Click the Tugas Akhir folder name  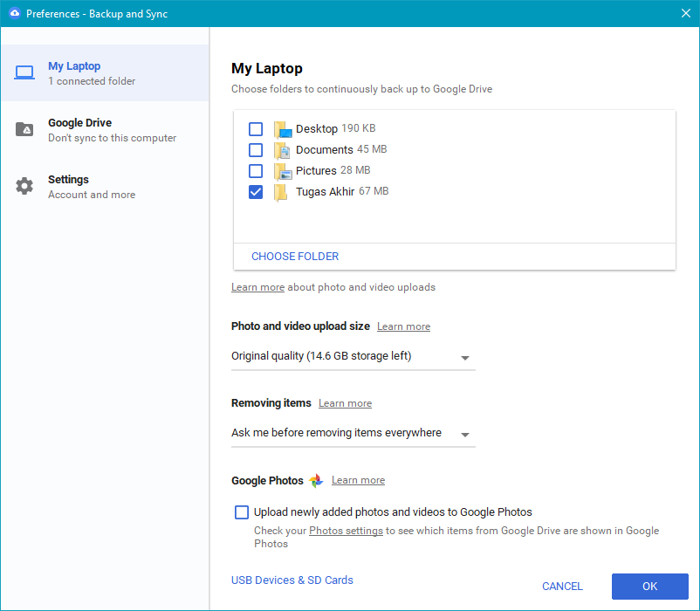325,191
